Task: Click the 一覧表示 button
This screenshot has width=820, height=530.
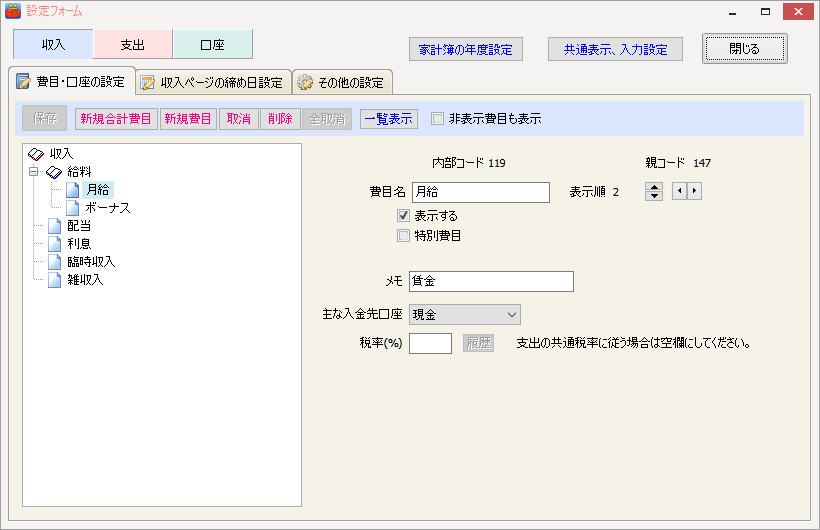Action: [x=389, y=119]
